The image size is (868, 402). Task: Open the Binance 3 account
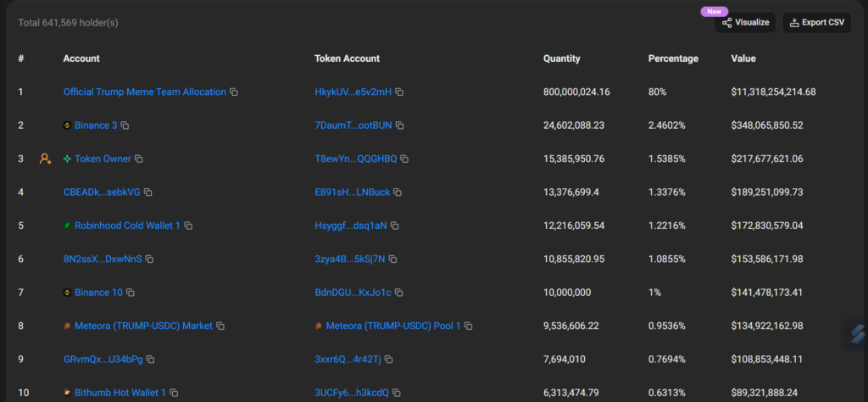(96, 126)
